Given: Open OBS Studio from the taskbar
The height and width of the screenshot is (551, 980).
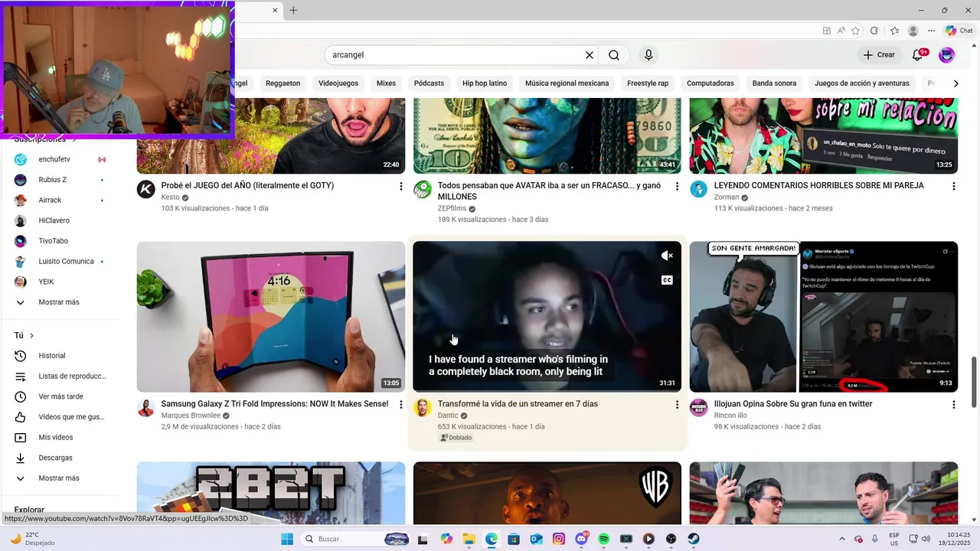Looking at the screenshot, I should coord(671,539).
